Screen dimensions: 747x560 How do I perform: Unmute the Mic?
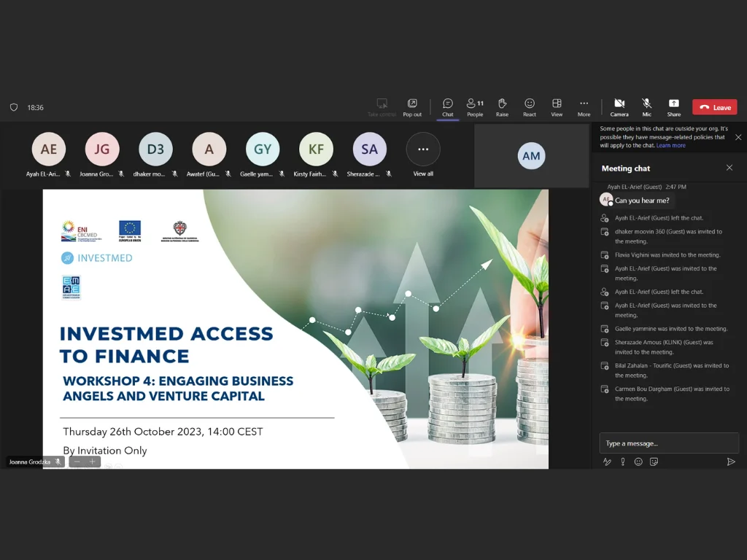646,106
